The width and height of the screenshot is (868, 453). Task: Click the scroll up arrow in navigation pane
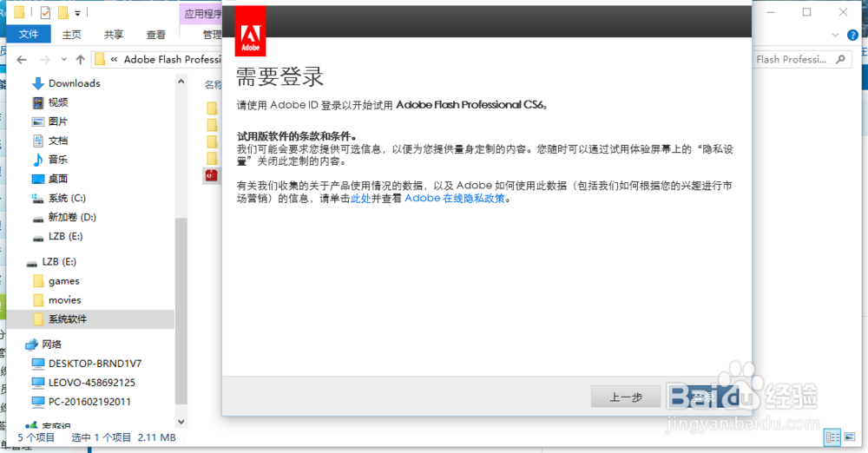point(181,82)
